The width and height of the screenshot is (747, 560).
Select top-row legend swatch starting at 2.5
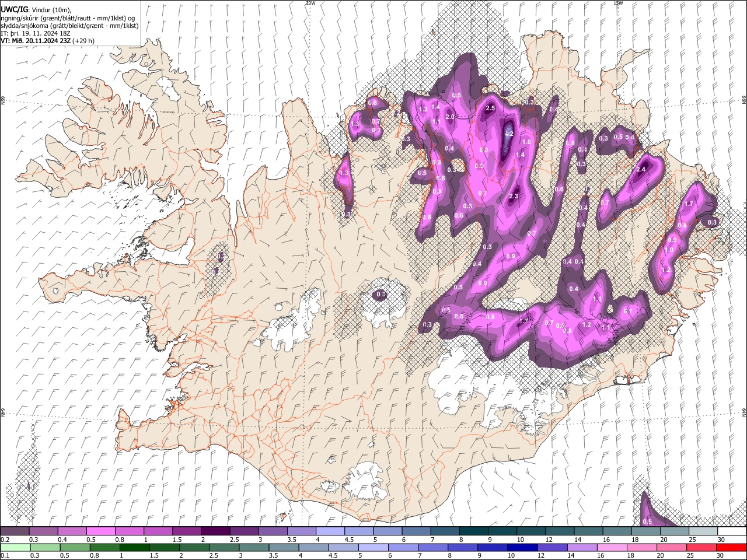pos(244,531)
